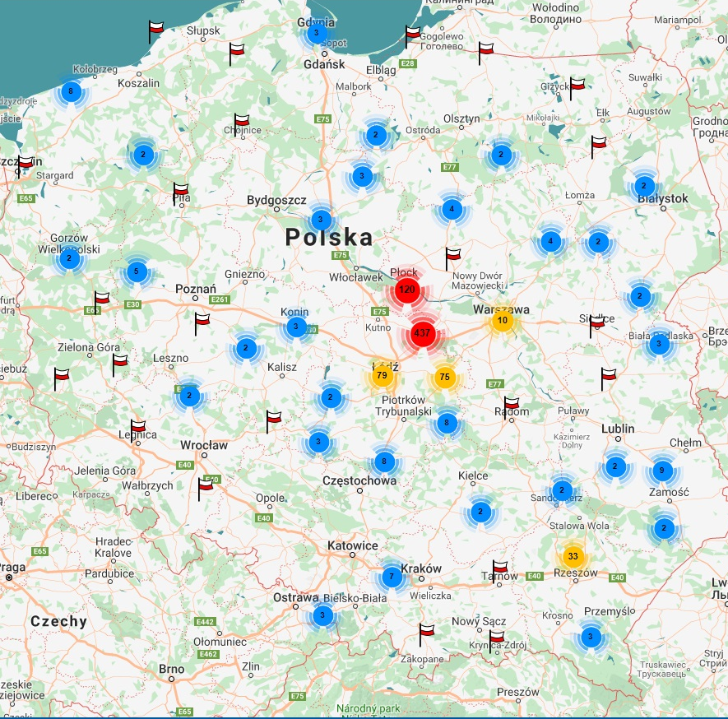This screenshot has height=719, width=728.
Task: Click the Olsztyn city label
Action: pos(461,118)
